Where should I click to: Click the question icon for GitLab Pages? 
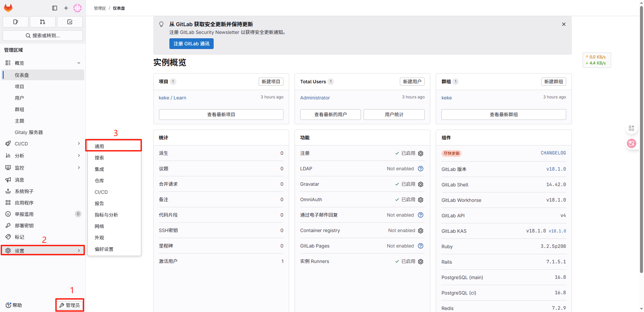coord(421,246)
